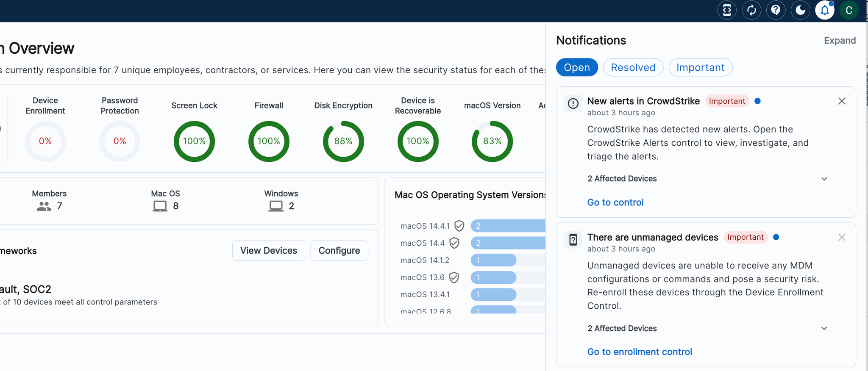
Task: Click the Go to control link
Action: (x=615, y=202)
